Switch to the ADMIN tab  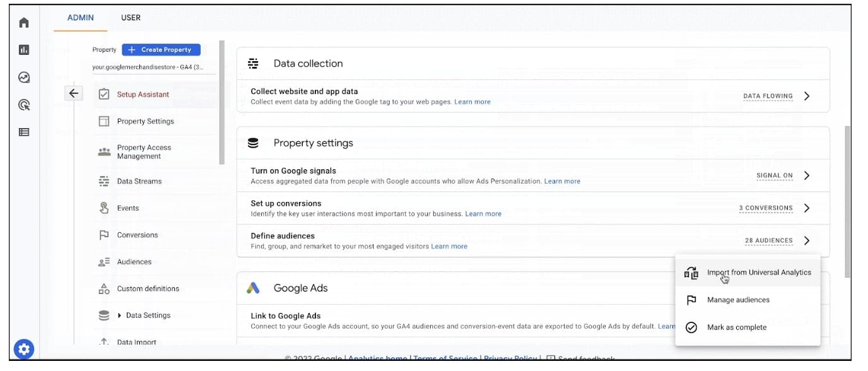[x=81, y=18]
